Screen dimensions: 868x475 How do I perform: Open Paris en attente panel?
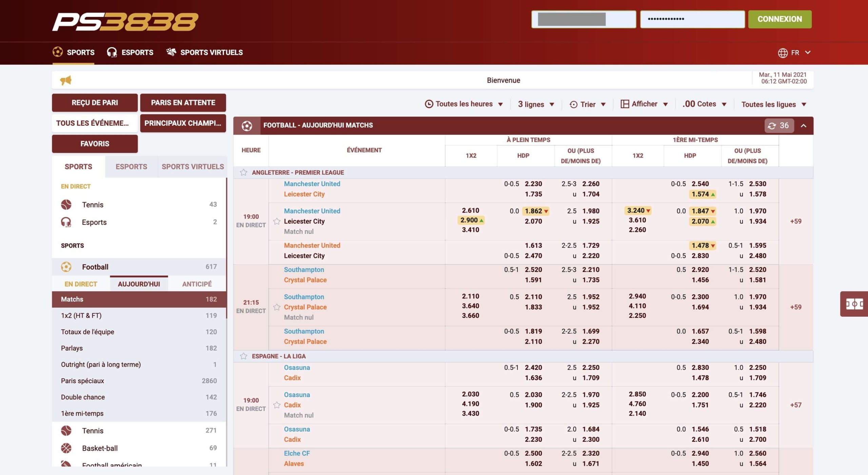point(183,102)
